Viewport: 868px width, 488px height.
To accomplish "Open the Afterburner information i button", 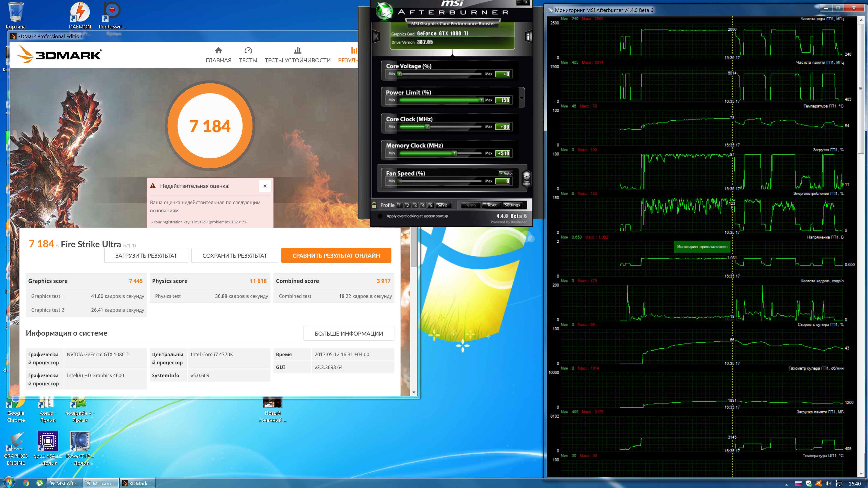I will (528, 36).
